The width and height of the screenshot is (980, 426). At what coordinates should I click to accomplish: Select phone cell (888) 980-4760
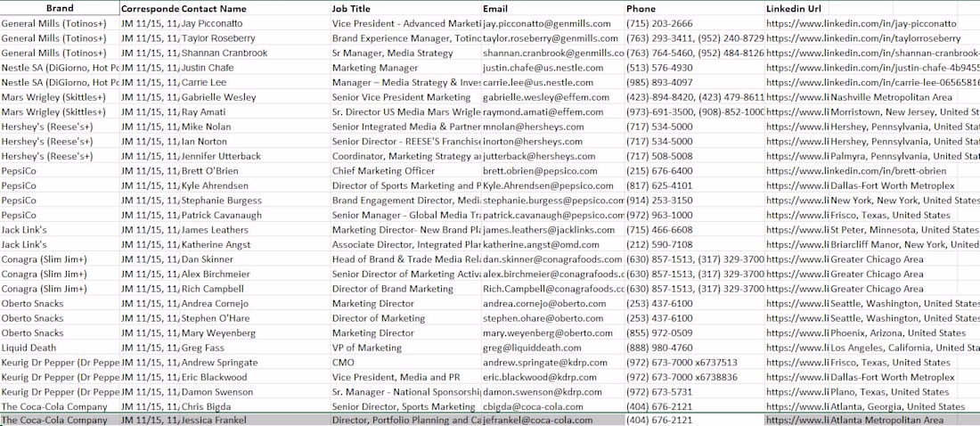694,348
